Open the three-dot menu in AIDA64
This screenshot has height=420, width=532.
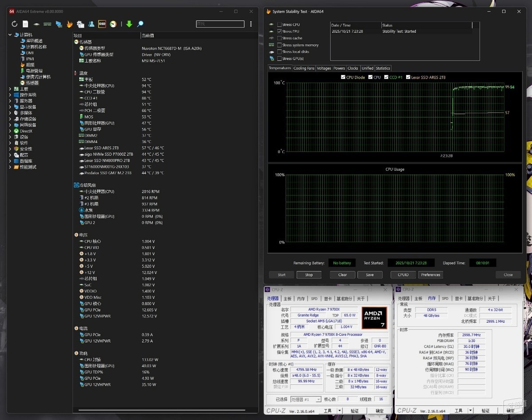(x=251, y=24)
